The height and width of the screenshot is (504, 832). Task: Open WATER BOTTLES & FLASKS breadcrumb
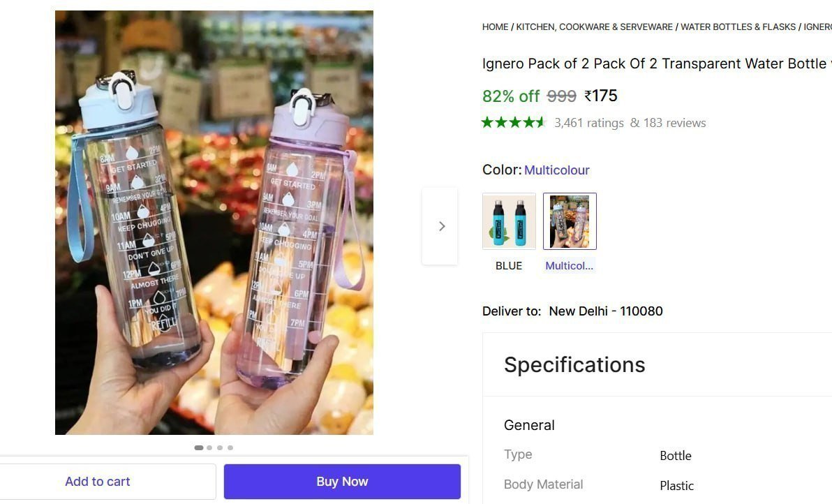[738, 27]
